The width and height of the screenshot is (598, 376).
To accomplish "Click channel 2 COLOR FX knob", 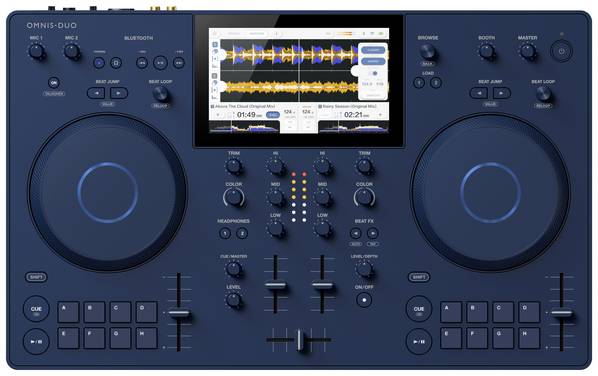I will click(x=364, y=198).
